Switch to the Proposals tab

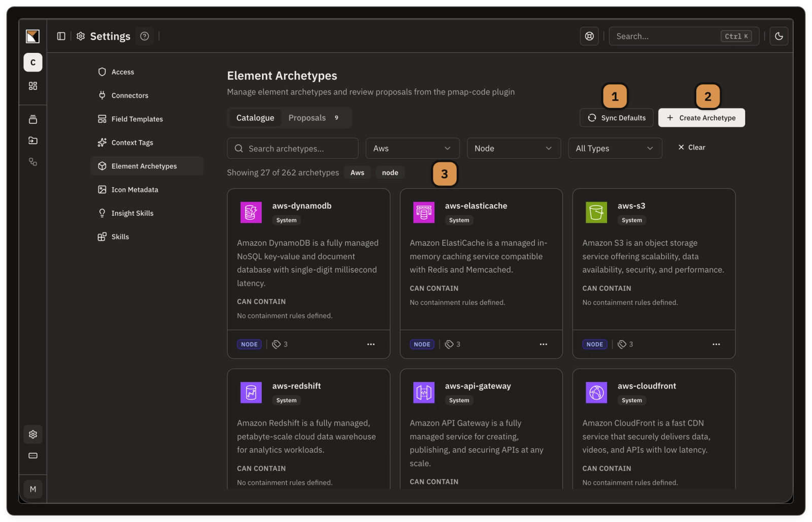click(x=314, y=118)
